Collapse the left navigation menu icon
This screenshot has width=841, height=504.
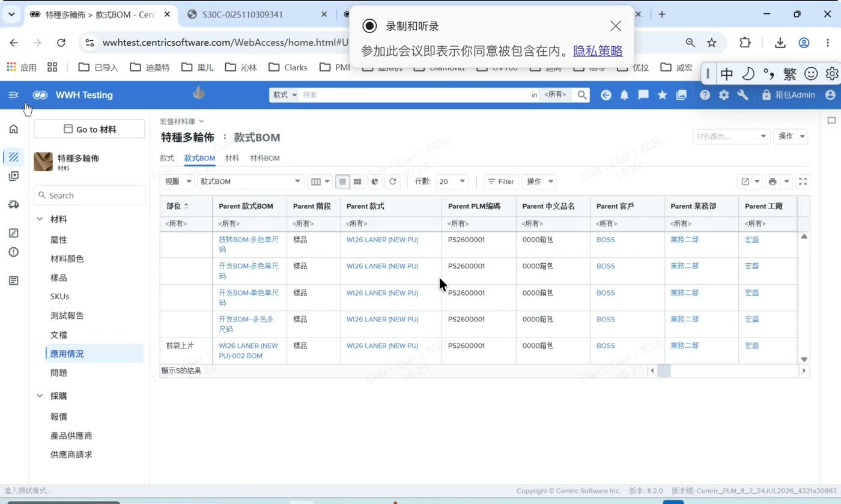pyautogui.click(x=14, y=95)
